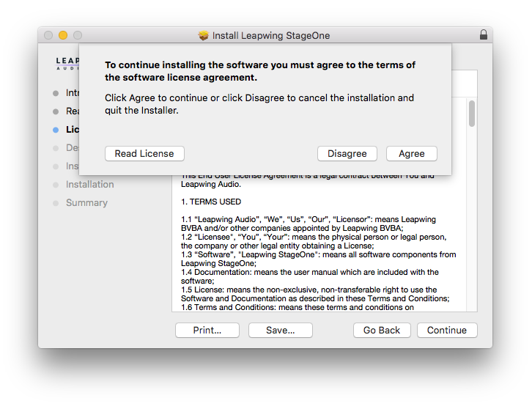Click the lock icon in title bar
The height and width of the screenshot is (409, 532).
pos(484,35)
